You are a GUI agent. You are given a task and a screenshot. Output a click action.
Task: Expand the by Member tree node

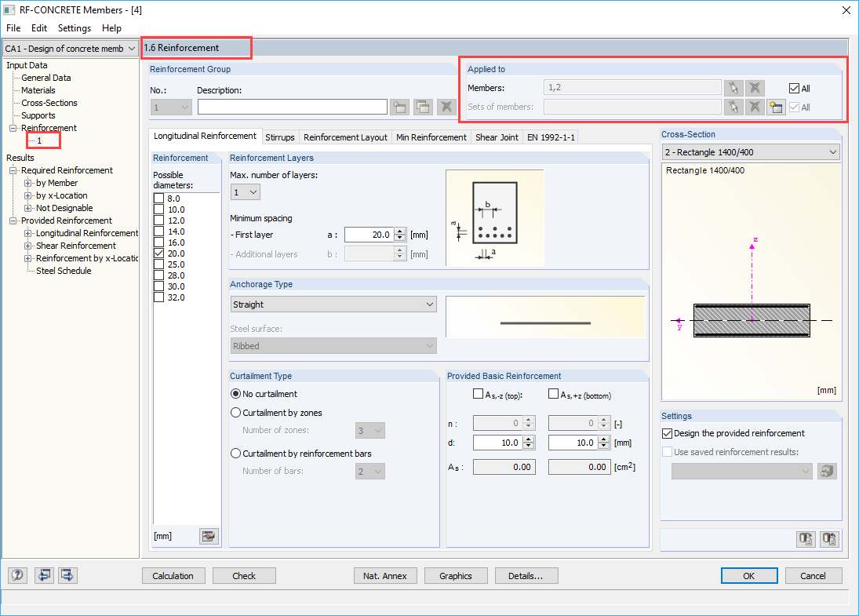tap(28, 183)
